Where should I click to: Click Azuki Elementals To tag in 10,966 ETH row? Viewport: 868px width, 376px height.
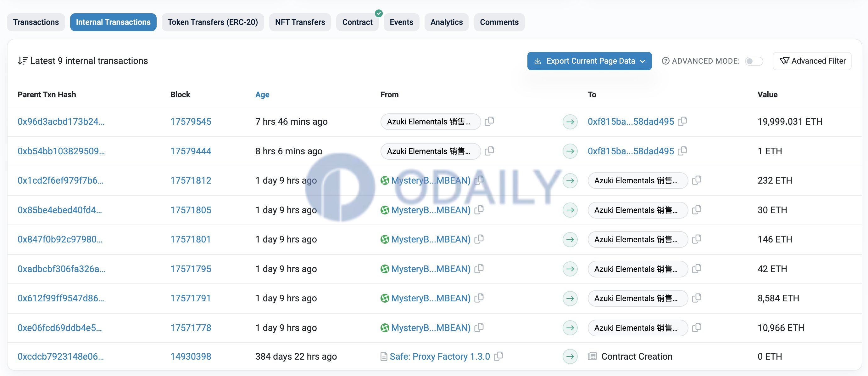pyautogui.click(x=637, y=328)
